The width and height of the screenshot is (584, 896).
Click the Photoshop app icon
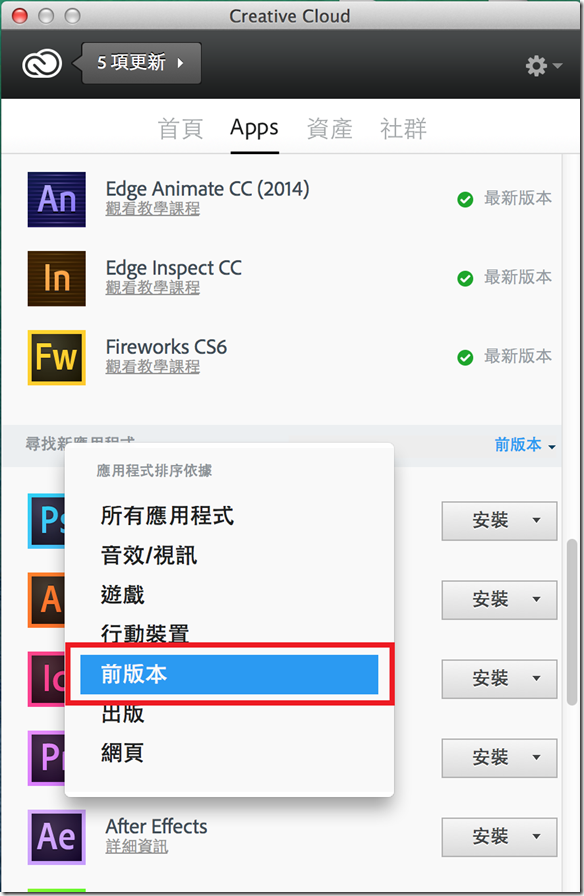click(x=46, y=521)
